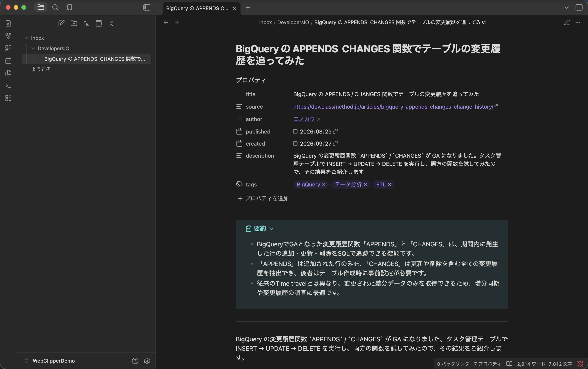
Task: Navigate back with the left arrow
Action: 166,22
